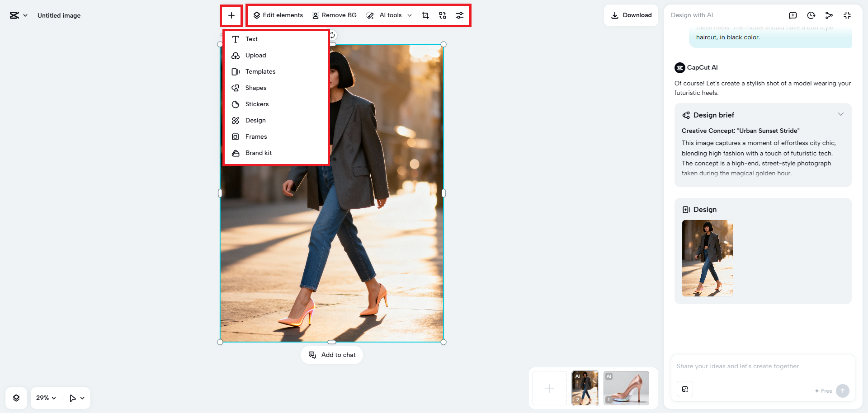
Task: Select page 1 thumbnail of the heel
Action: 626,388
